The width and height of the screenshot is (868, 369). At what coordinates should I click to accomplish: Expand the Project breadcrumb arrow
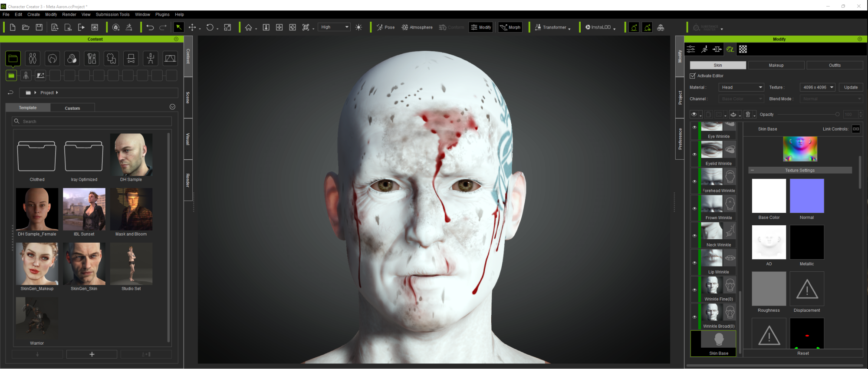57,92
